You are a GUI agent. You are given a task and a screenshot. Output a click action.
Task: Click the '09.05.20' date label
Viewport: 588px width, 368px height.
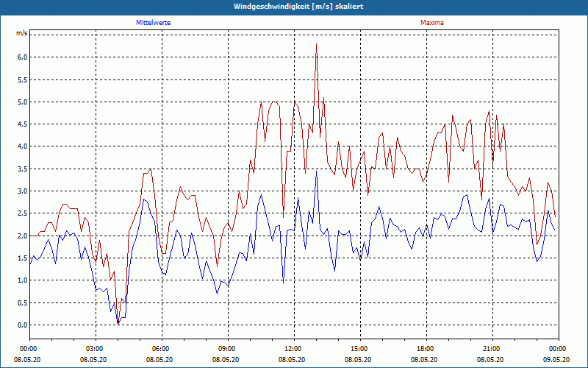point(556,359)
